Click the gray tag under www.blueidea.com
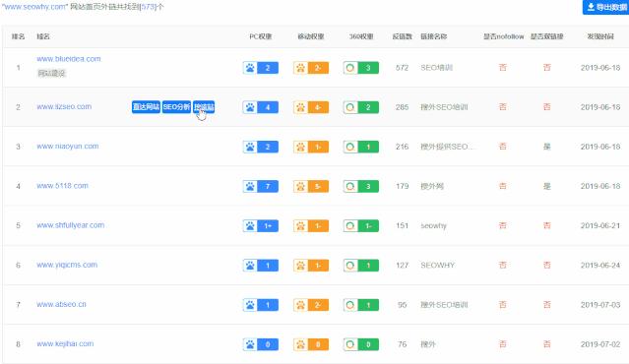The height and width of the screenshot is (364, 629). click(x=51, y=74)
